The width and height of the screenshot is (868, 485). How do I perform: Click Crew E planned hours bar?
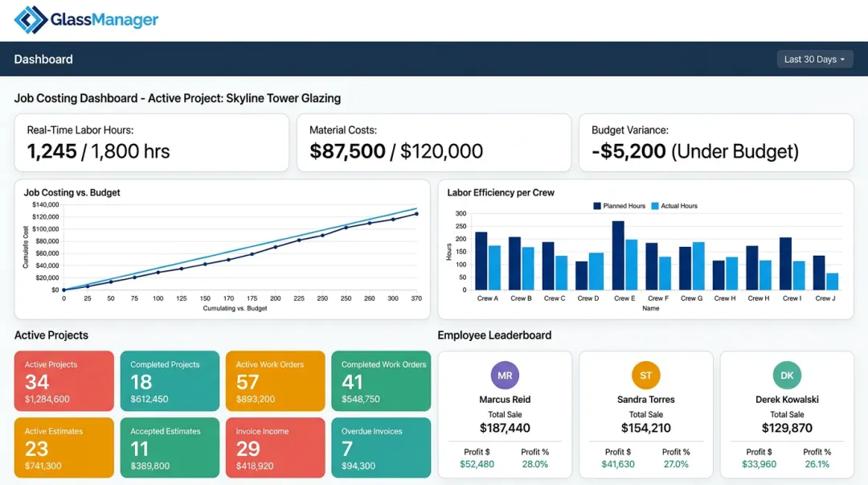[618, 256]
